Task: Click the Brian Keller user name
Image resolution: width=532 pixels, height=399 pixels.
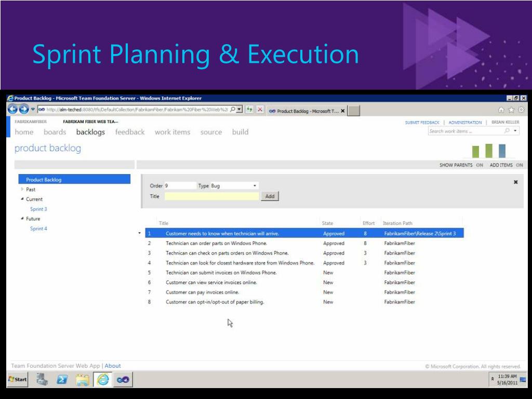Action: (x=505, y=122)
